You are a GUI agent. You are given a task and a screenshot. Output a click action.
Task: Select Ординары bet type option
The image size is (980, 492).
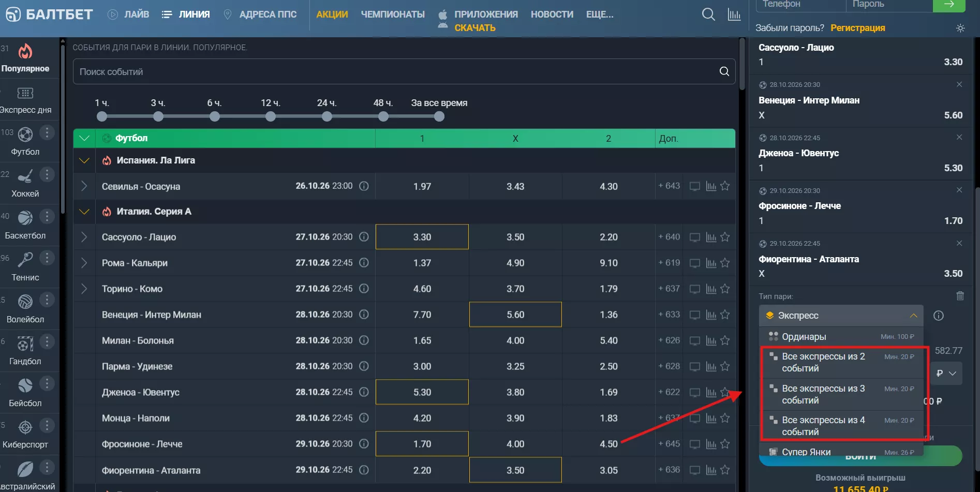pos(841,337)
